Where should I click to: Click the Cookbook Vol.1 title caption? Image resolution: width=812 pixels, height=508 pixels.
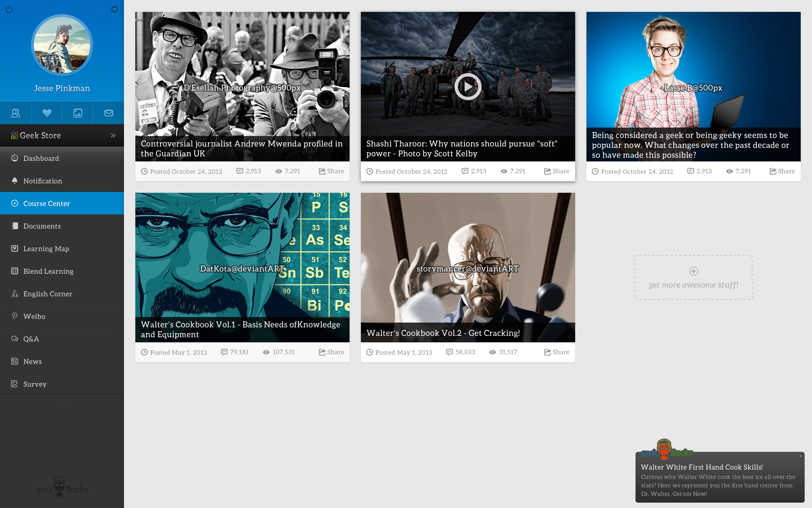pos(240,329)
